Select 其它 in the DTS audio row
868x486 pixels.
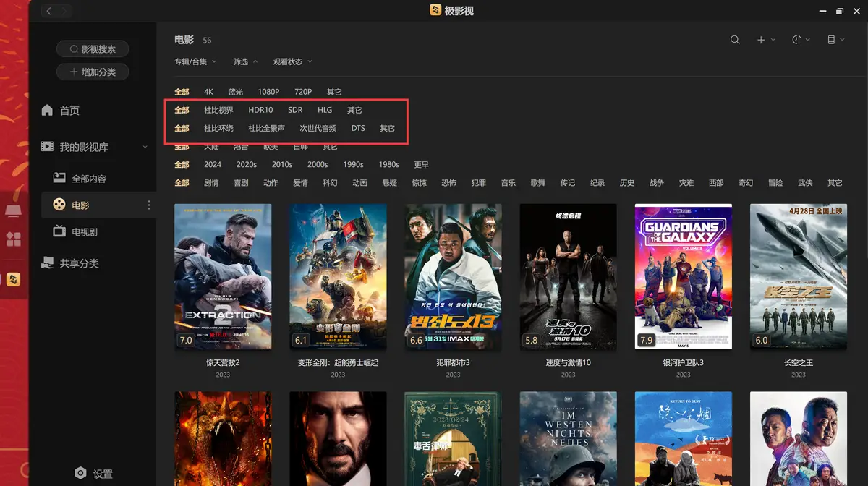pyautogui.click(x=388, y=128)
